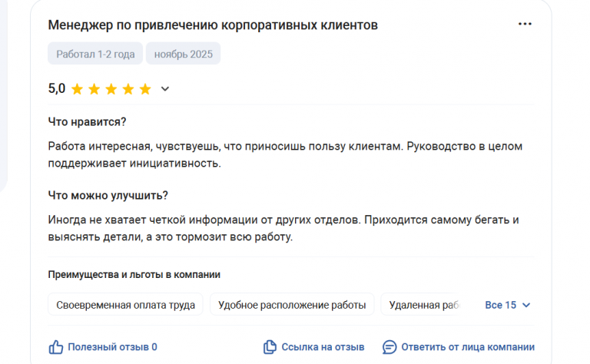
Task: Expand the rating details chevron
Action: pos(164,89)
